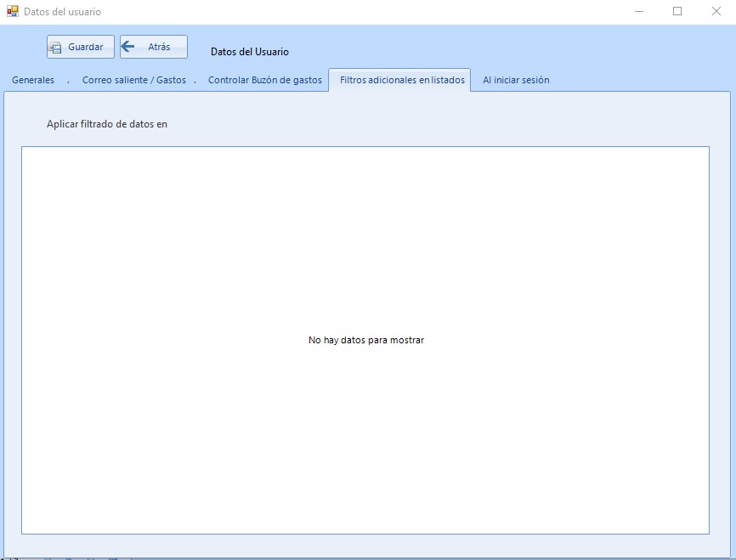The width and height of the screenshot is (736, 560).
Task: Switch to Correo saliente / Gastos tab
Action: pyautogui.click(x=133, y=80)
